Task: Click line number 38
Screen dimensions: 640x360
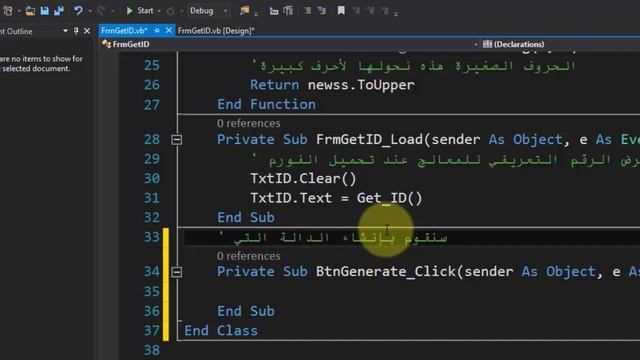Action: click(152, 350)
